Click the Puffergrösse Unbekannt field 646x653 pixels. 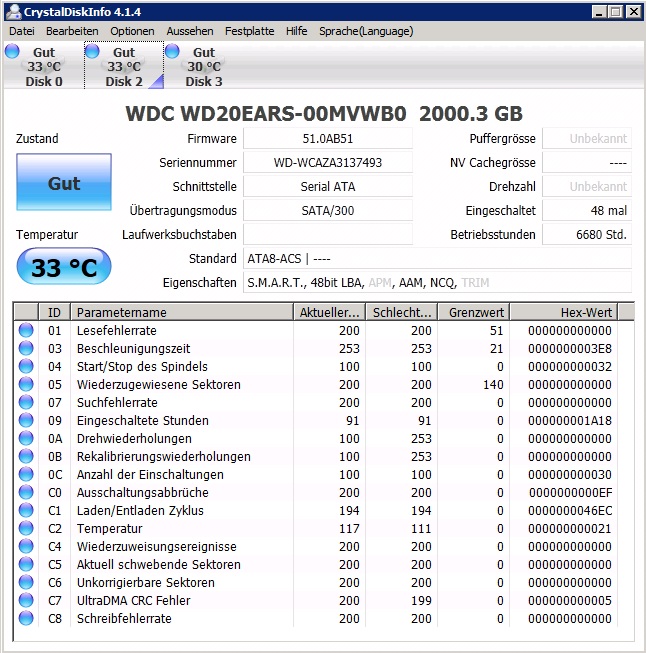tap(587, 138)
